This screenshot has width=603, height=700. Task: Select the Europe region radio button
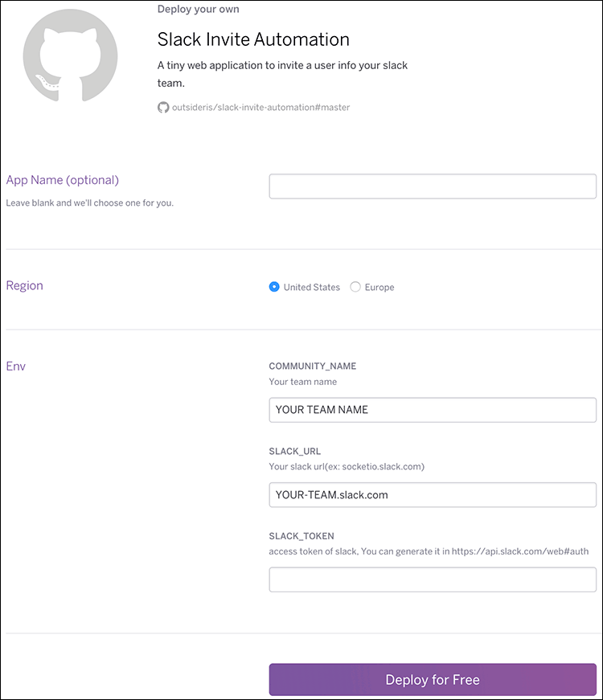[x=355, y=287]
